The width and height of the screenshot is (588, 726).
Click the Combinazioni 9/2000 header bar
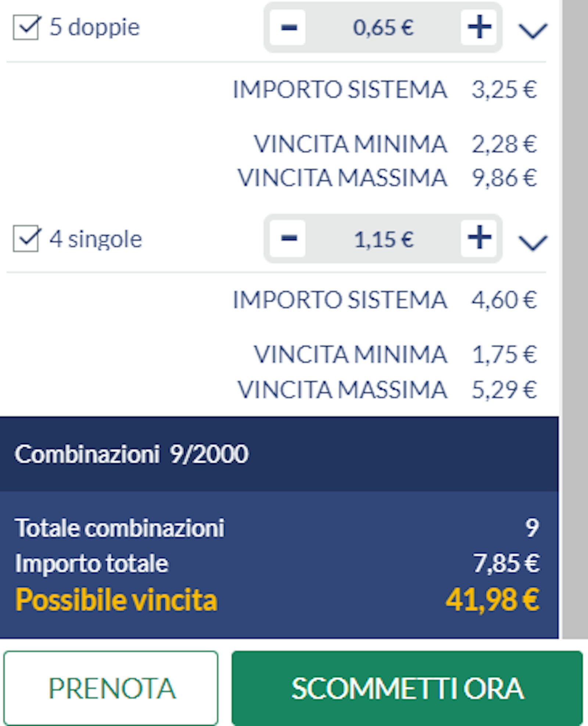pyautogui.click(x=279, y=454)
